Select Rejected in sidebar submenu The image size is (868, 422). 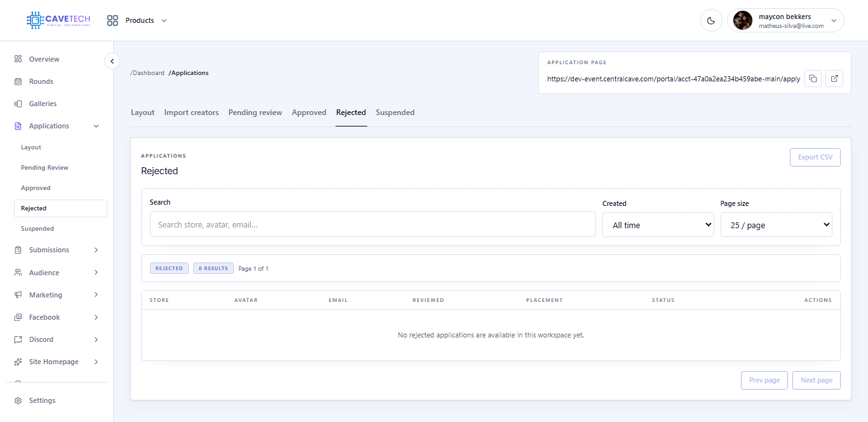pos(60,208)
